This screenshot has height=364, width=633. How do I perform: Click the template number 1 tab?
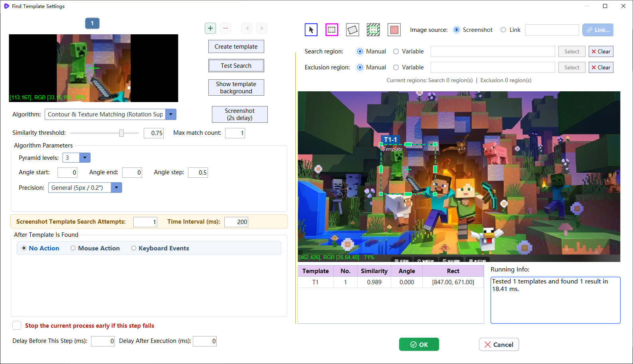click(92, 23)
